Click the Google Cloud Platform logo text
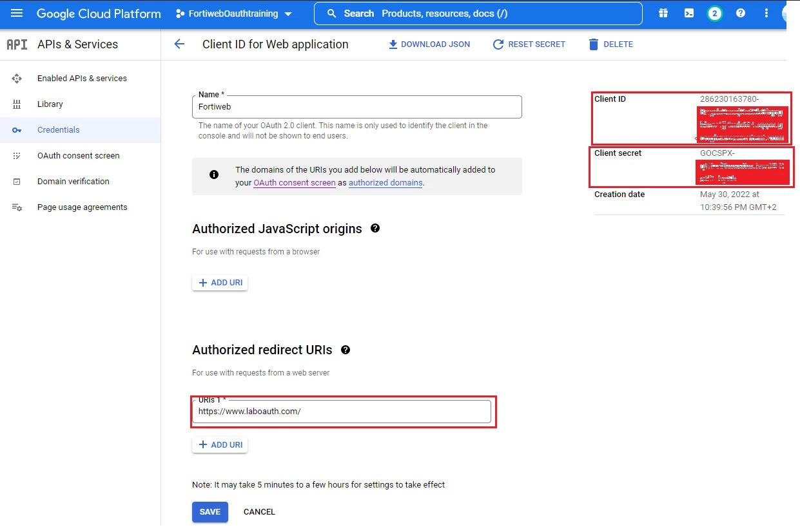 coord(99,14)
